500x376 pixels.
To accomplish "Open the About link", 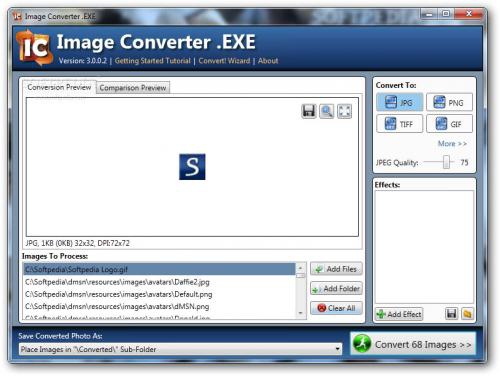I will tap(268, 61).
